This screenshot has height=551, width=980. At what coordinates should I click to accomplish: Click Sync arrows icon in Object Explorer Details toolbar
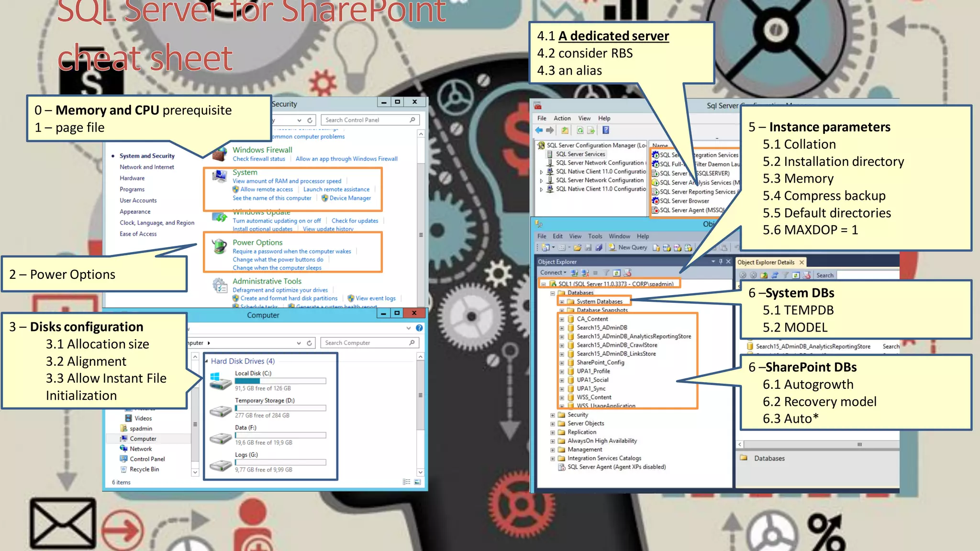tap(775, 275)
